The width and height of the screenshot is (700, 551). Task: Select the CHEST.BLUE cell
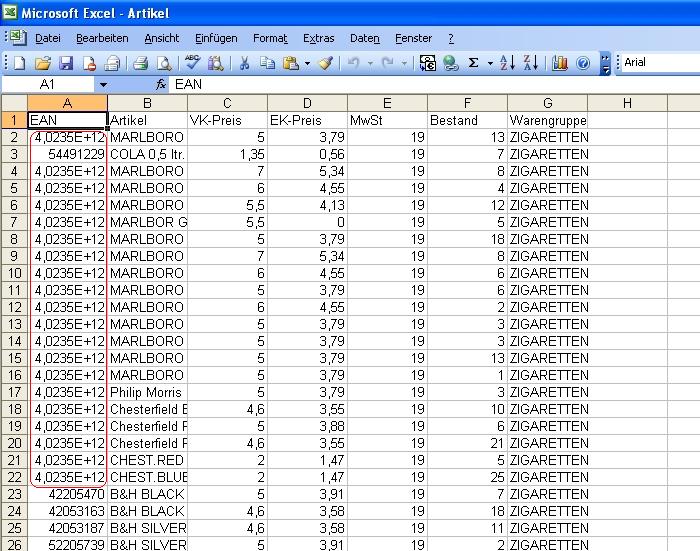coord(147,477)
